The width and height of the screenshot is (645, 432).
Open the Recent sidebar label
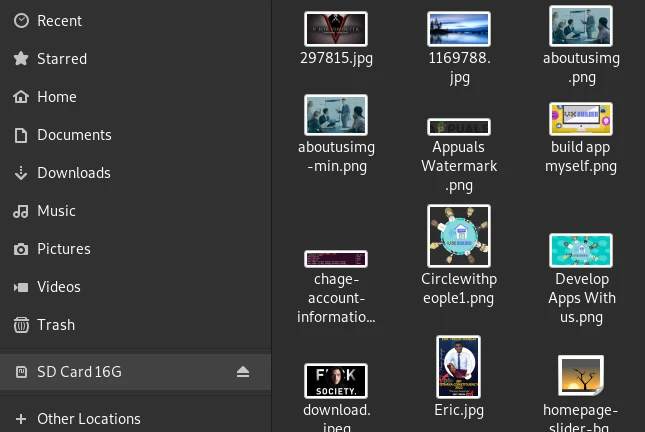point(60,21)
